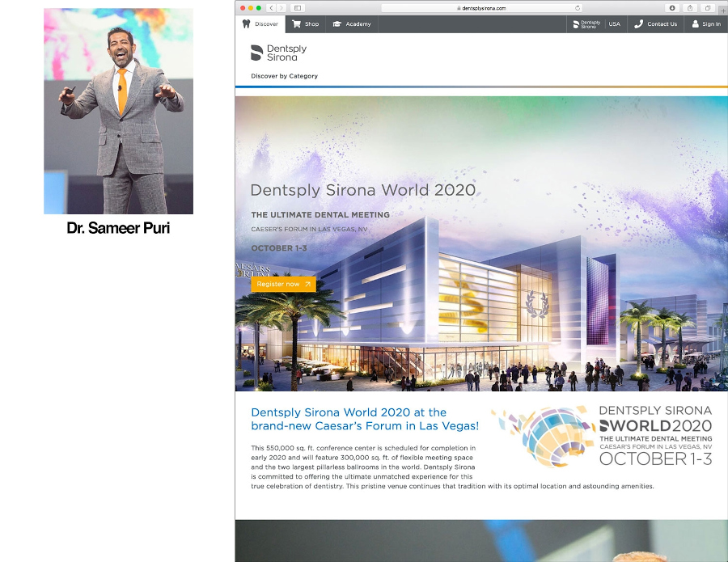Click the Register now button
This screenshot has width=728, height=562.
pos(283,284)
